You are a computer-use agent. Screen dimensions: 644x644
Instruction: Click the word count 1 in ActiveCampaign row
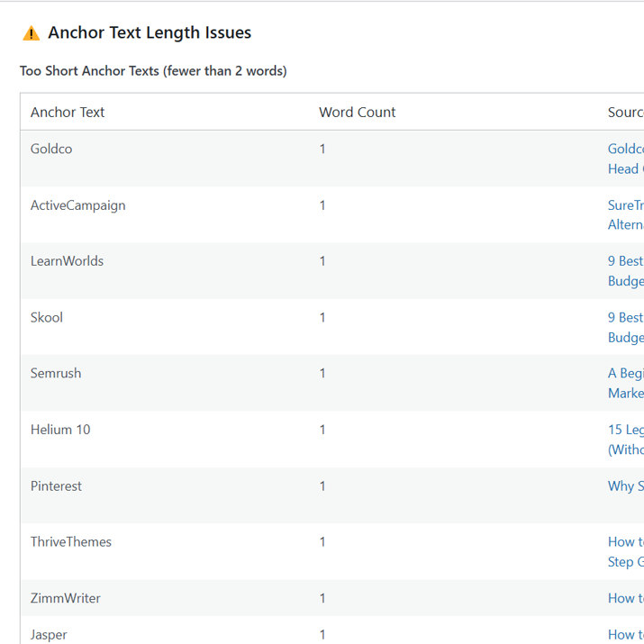pyautogui.click(x=322, y=205)
